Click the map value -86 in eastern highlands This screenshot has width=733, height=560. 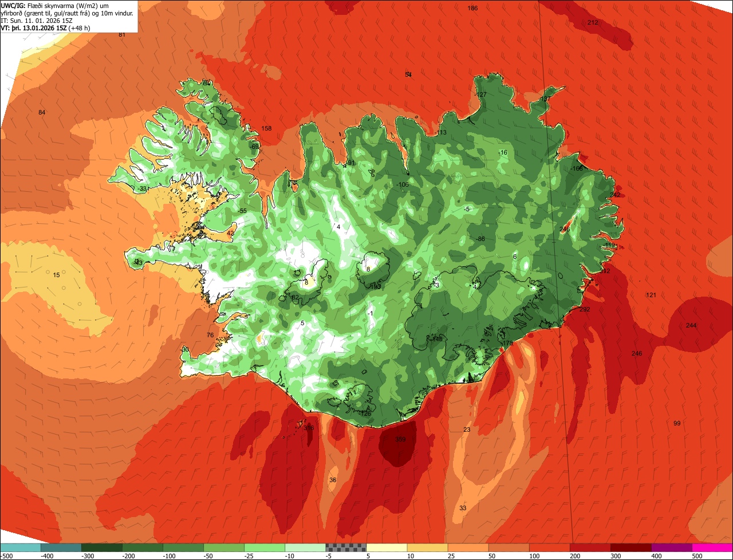coord(480,239)
